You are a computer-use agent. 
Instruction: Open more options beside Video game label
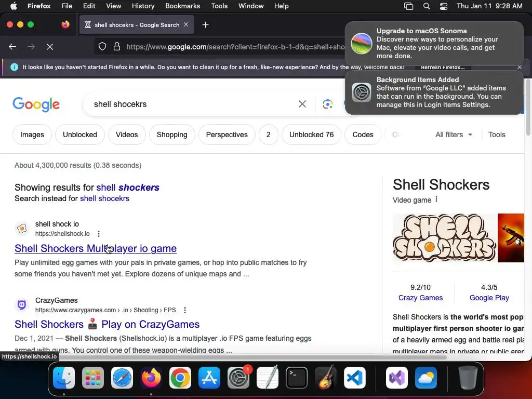pyautogui.click(x=436, y=199)
